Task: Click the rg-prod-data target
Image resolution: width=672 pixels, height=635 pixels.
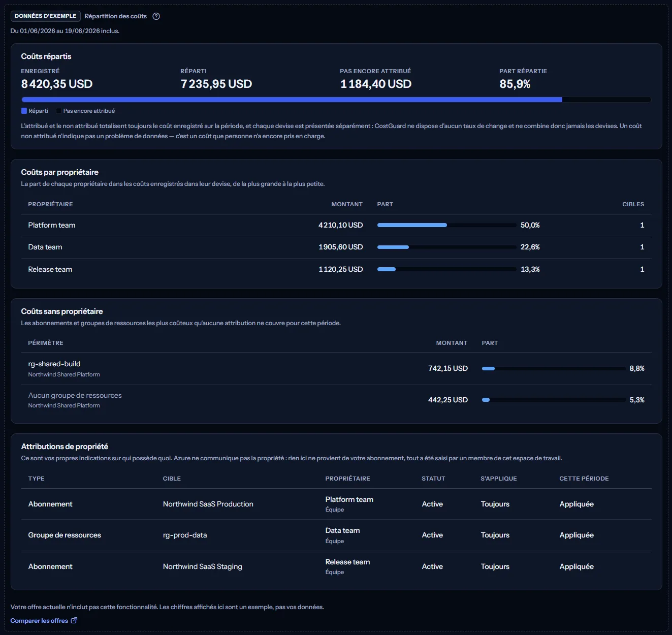Action: click(x=185, y=535)
